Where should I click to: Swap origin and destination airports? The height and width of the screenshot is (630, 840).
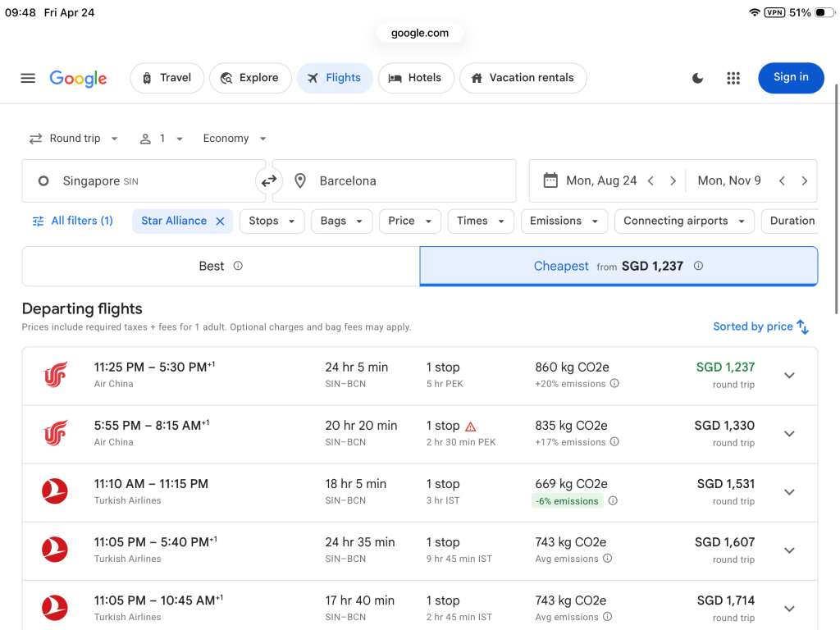(269, 181)
